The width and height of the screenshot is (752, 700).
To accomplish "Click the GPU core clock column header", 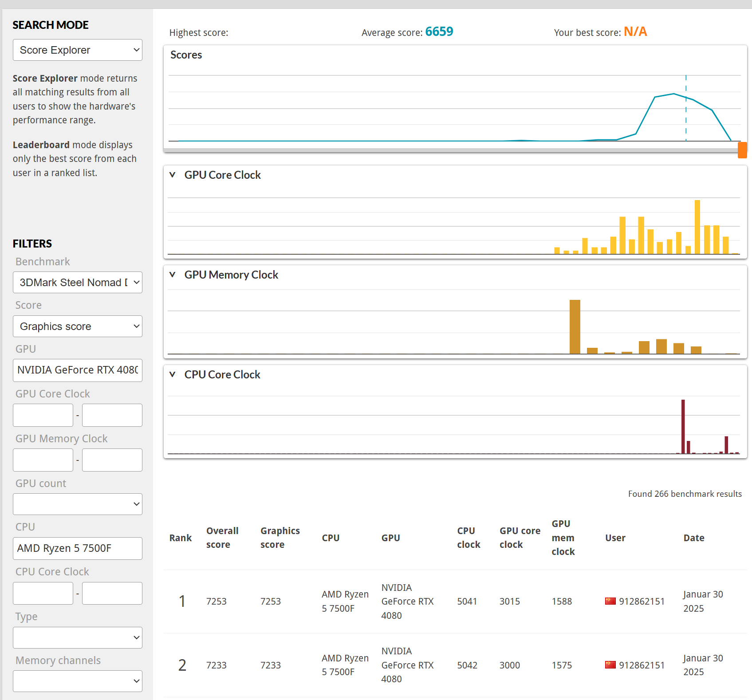I will click(520, 538).
